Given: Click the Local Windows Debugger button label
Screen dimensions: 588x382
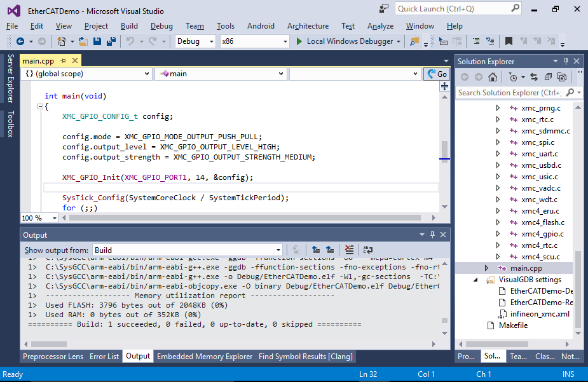Looking at the screenshot, I should 350,41.
